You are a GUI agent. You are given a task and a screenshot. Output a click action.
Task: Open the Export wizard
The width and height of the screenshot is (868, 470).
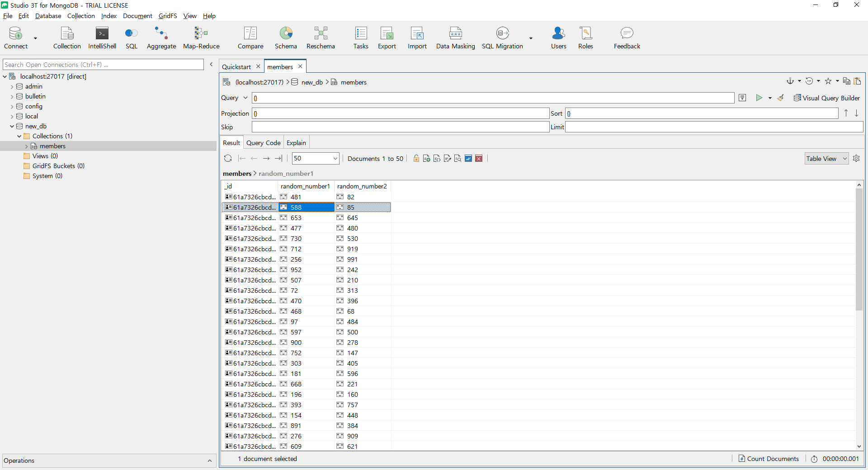(x=387, y=38)
